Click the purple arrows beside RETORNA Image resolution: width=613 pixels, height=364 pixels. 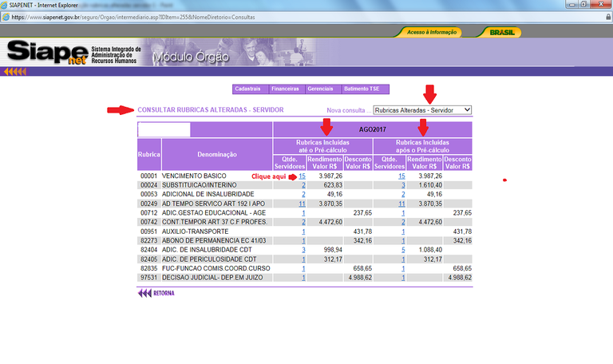(x=144, y=293)
